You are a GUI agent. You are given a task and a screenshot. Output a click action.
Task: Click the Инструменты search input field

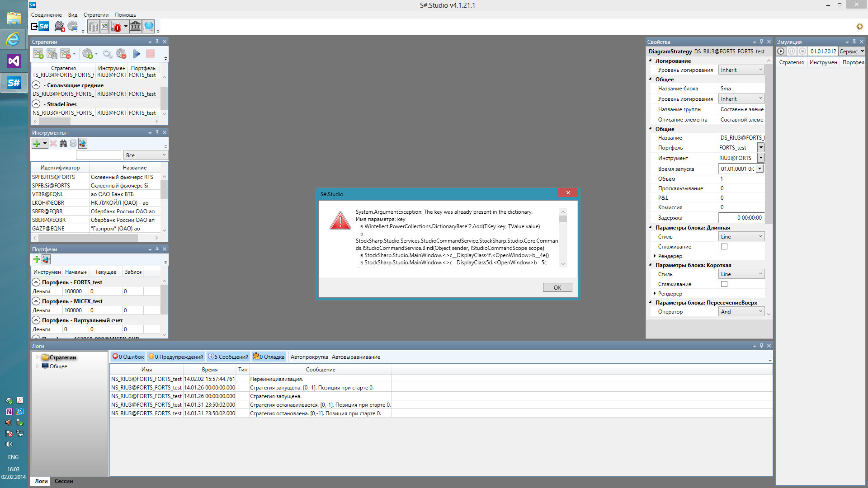coord(99,155)
